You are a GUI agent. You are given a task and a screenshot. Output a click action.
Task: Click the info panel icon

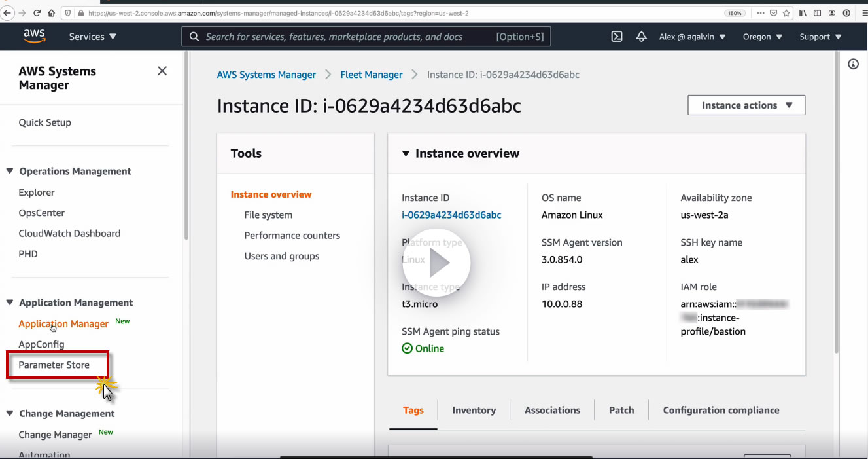(x=853, y=64)
